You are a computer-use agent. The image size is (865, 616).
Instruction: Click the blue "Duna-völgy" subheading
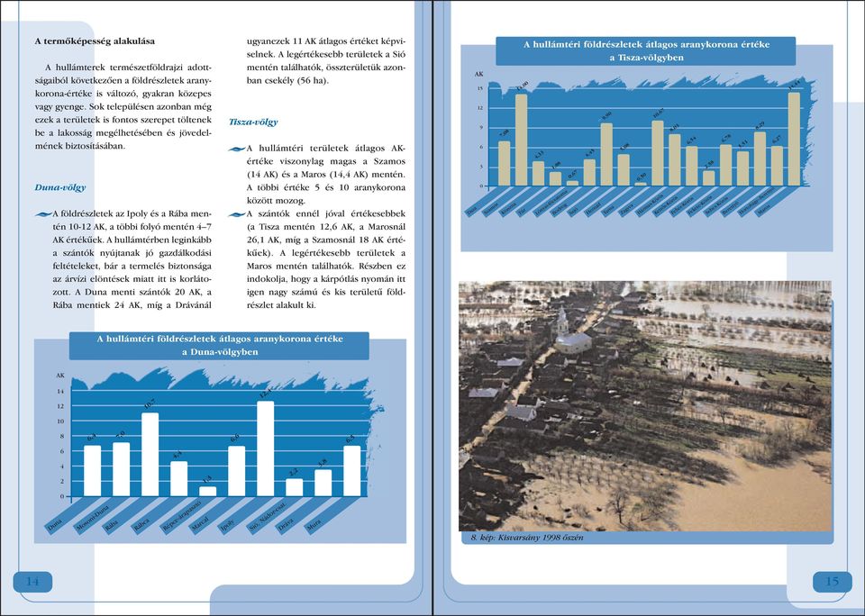[60, 187]
